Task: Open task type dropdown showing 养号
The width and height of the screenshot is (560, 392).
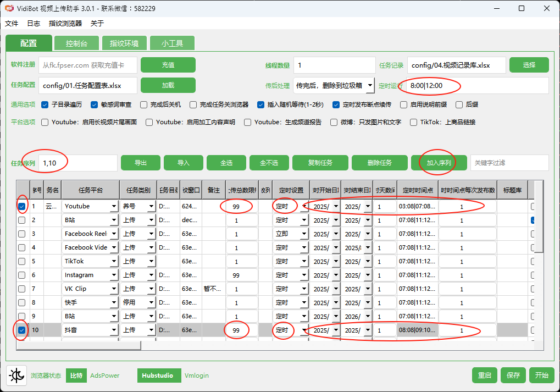Action: pyautogui.click(x=152, y=207)
